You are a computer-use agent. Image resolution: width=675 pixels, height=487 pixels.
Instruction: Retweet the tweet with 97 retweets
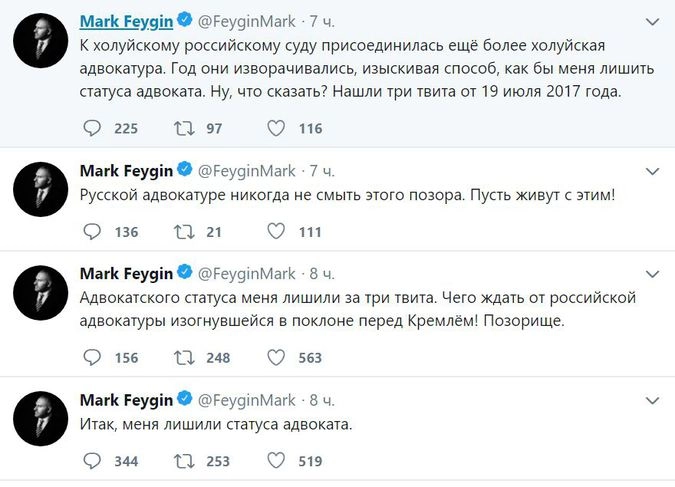click(x=184, y=128)
